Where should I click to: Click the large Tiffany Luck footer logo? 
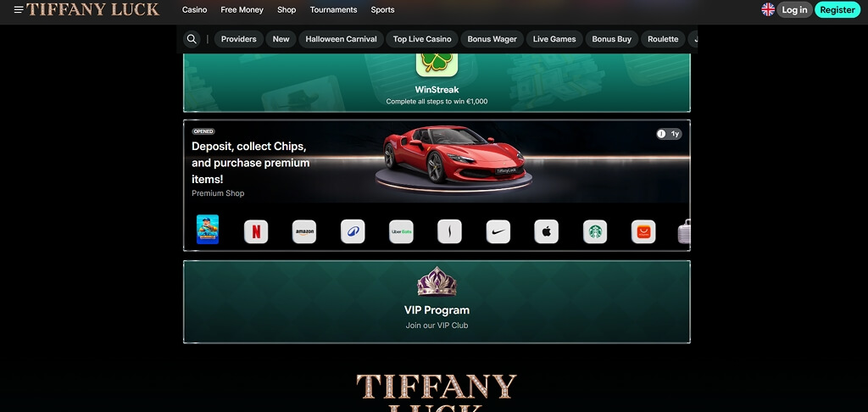[437, 392]
